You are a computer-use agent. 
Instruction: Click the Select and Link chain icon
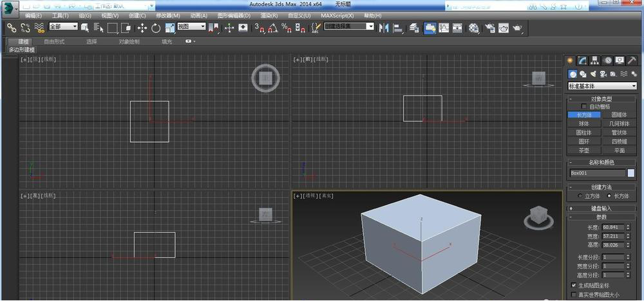pos(11,28)
